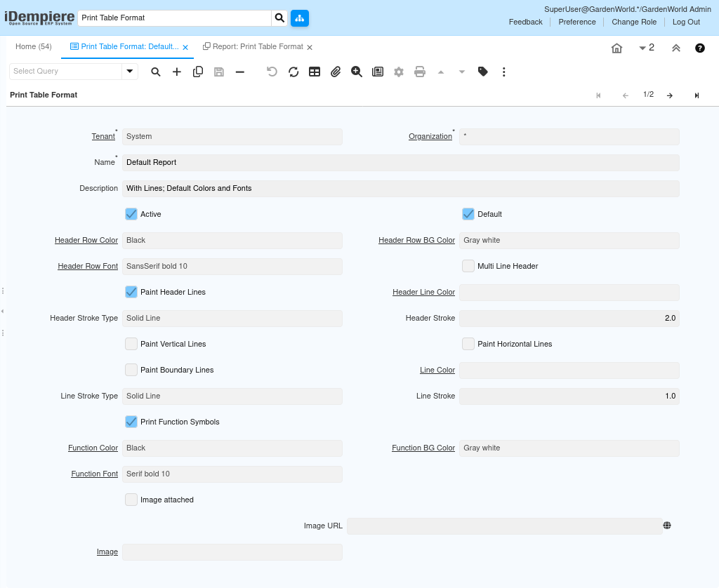Enable Paint Boundary Lines checkbox
719x588 pixels.
tap(131, 370)
